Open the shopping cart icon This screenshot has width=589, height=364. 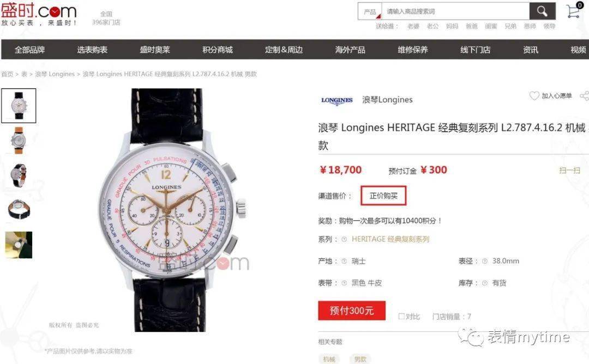coord(574,10)
